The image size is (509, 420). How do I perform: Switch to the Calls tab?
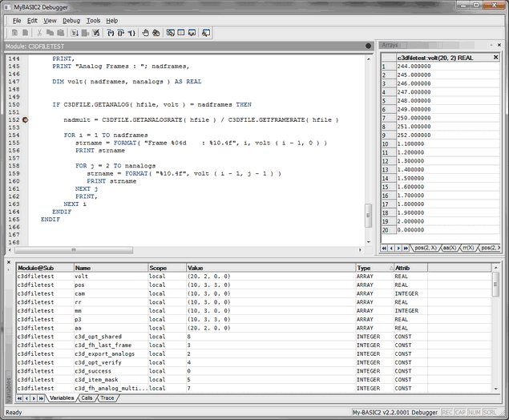tap(87, 398)
